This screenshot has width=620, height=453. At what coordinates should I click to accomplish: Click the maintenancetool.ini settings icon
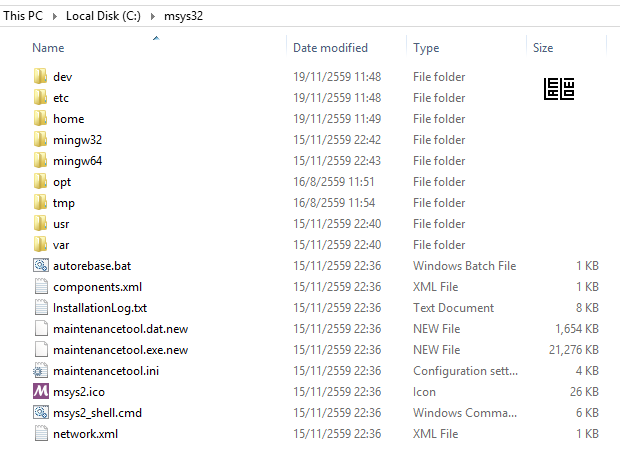coord(41,370)
